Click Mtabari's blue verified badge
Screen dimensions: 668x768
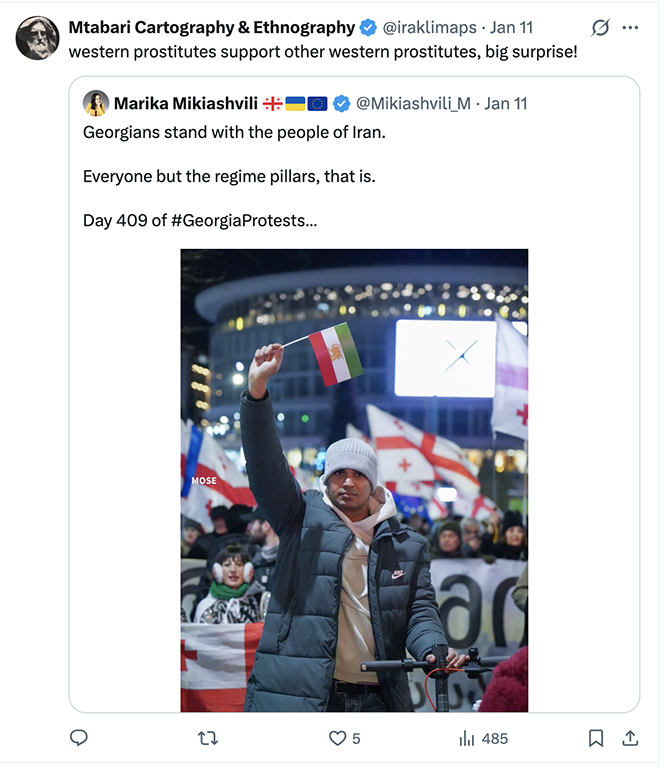click(367, 27)
